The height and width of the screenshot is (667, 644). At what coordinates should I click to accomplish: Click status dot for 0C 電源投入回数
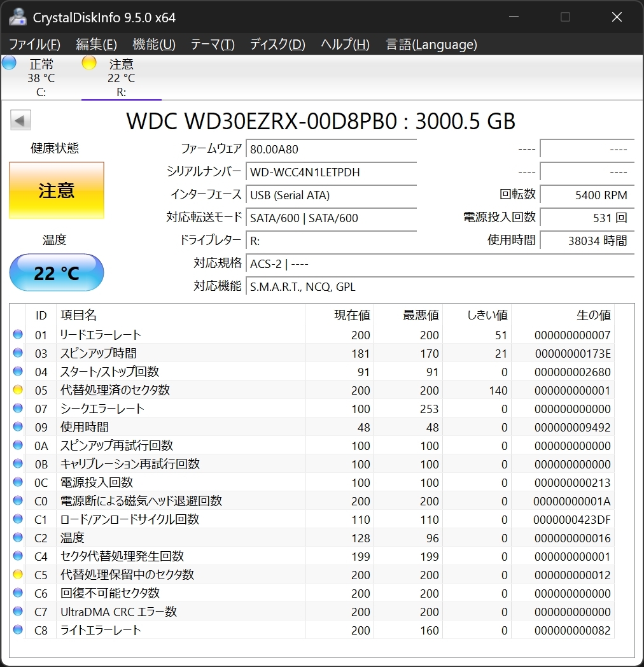click(x=18, y=482)
